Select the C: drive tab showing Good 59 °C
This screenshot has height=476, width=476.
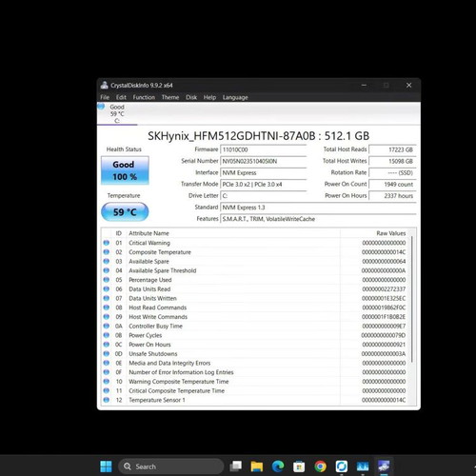(117, 113)
